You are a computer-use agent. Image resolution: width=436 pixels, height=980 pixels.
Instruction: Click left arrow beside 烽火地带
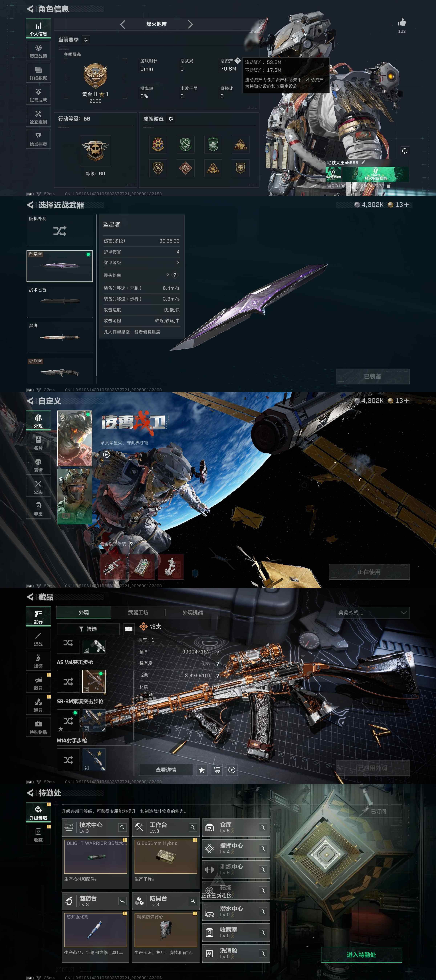[123, 24]
